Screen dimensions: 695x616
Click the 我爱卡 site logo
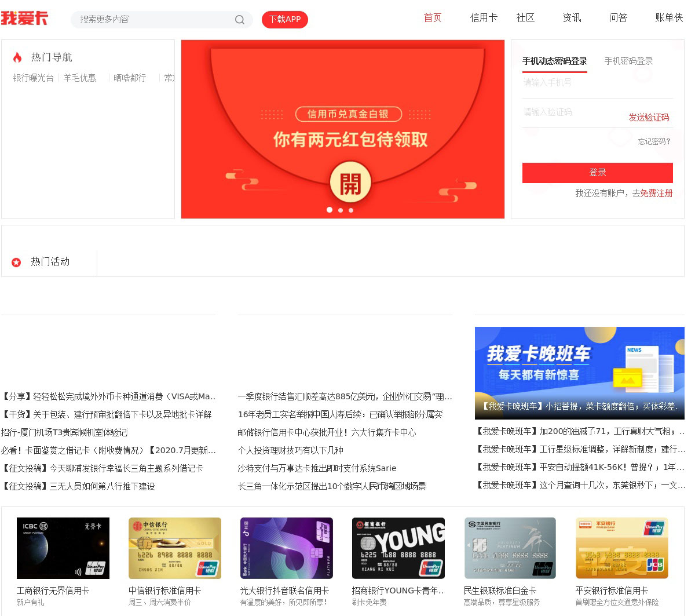pos(25,18)
